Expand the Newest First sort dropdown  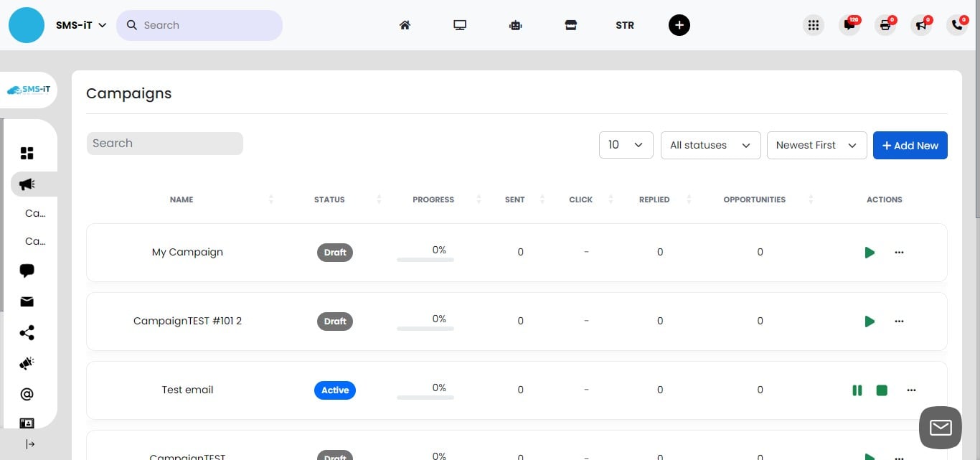point(816,145)
